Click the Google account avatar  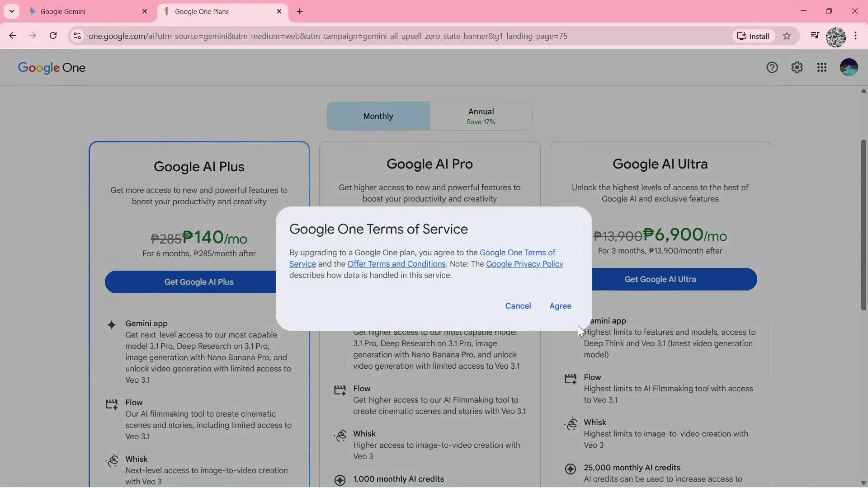point(849,67)
